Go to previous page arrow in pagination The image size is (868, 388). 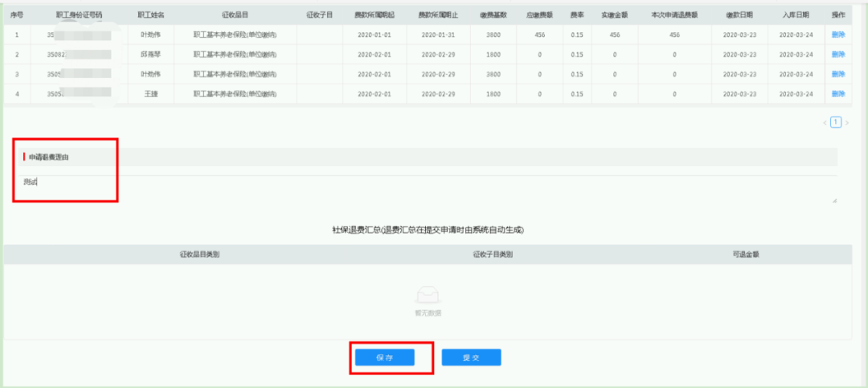point(825,123)
